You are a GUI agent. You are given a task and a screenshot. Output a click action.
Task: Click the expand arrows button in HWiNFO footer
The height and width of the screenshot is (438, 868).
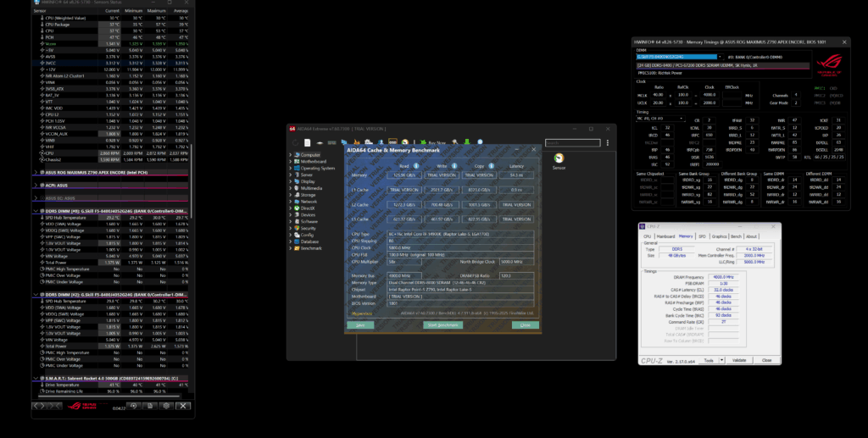point(39,405)
